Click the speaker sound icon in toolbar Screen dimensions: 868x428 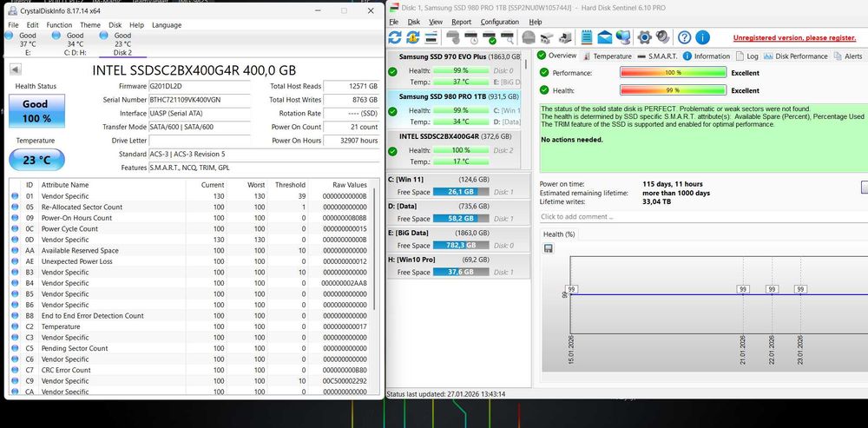[x=662, y=37]
